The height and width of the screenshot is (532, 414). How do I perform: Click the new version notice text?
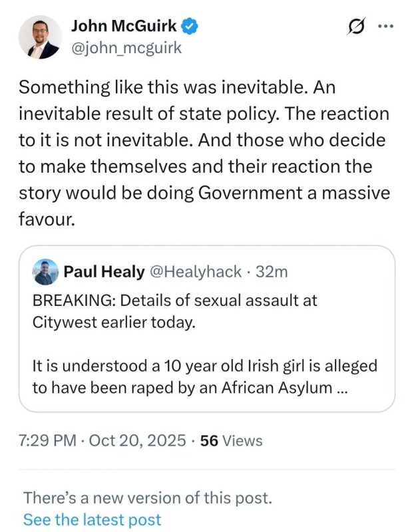point(147,497)
